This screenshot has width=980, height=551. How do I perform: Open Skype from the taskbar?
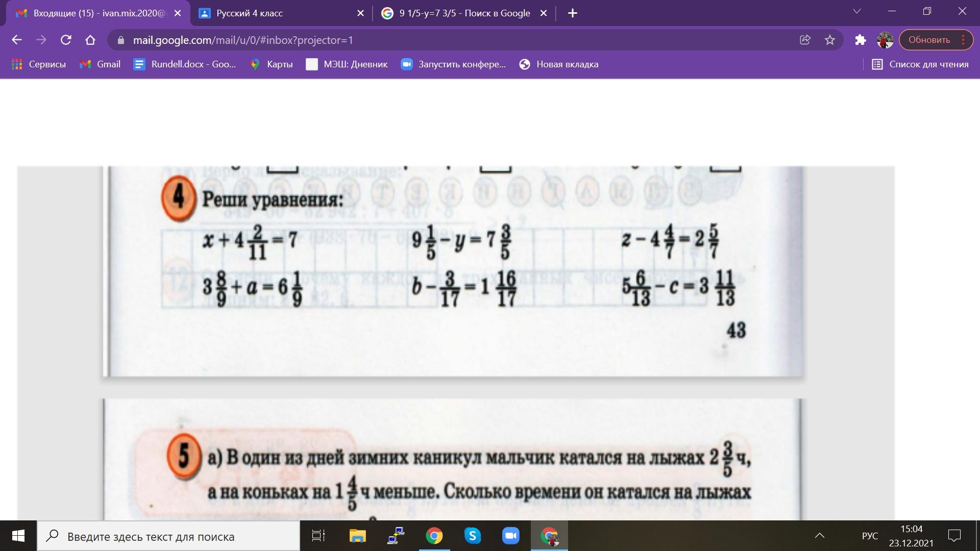tap(472, 536)
